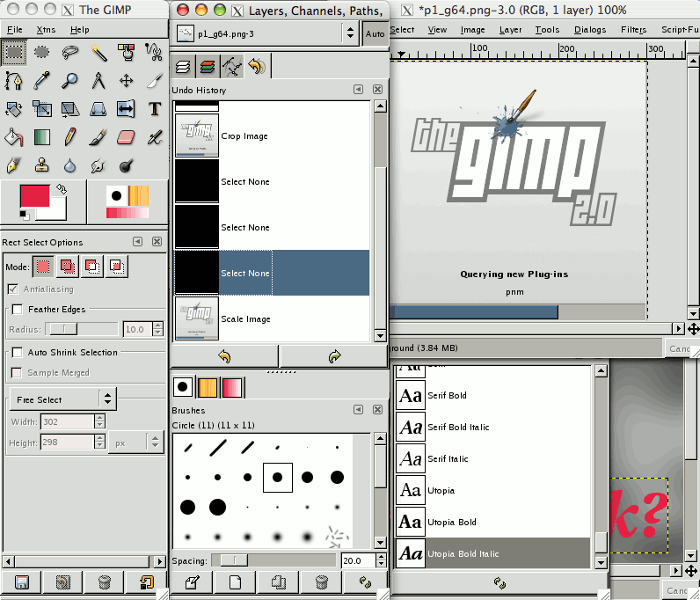Click the red foreground color swatch
The height and width of the screenshot is (600, 700).
[x=34, y=195]
